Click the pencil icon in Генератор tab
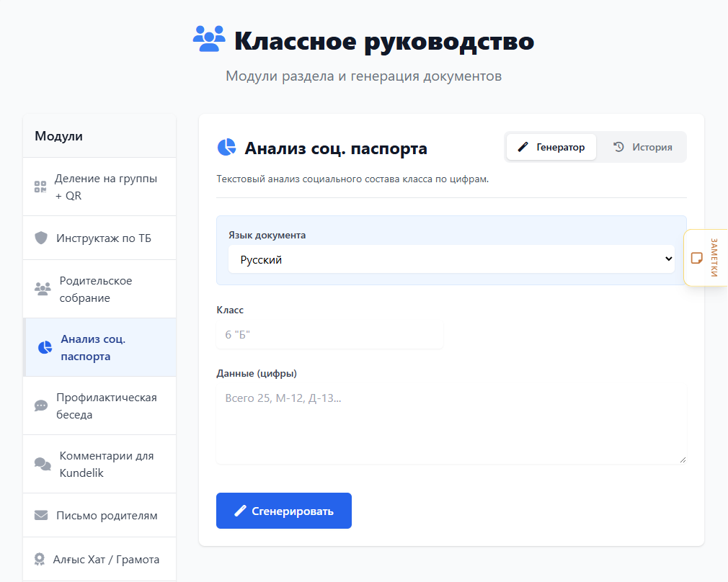 pos(523,147)
